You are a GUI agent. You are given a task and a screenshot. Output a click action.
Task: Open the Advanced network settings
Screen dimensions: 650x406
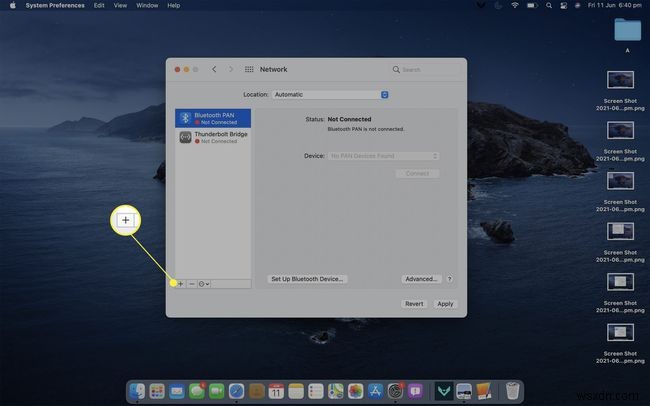(x=421, y=279)
